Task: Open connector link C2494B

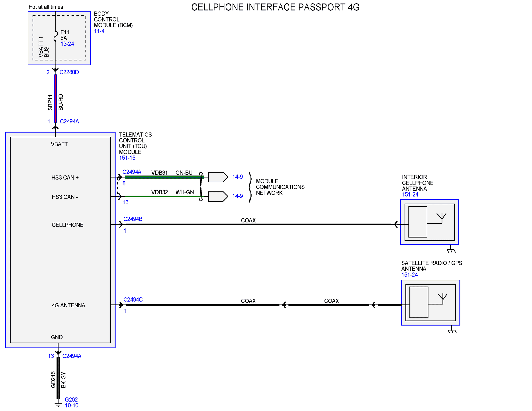Action: 133,219
